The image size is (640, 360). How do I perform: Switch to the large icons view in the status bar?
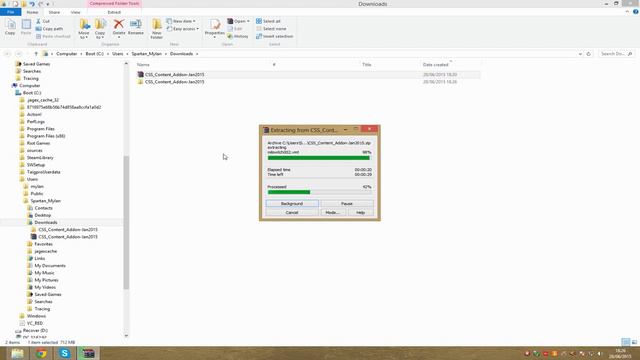(x=634, y=342)
